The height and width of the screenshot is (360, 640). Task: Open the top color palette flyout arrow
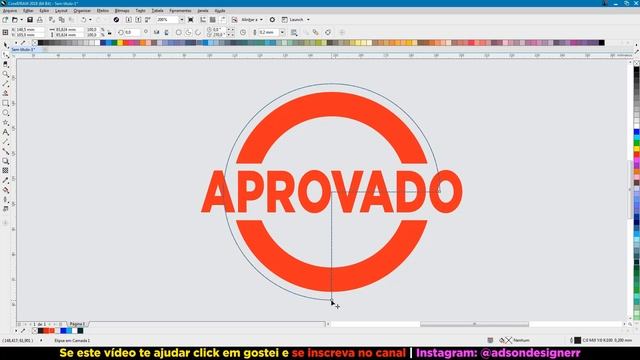pyautogui.click(x=16, y=42)
